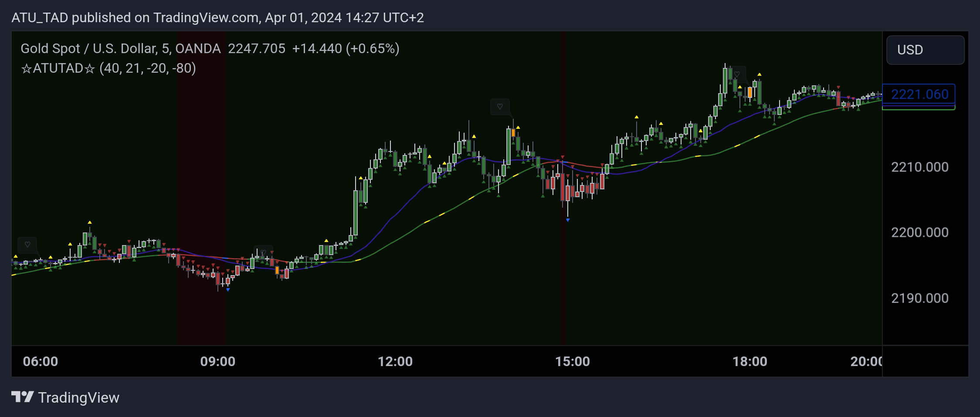Open heart idea bubble near the 06:00 candles
Viewport: 980px width, 417px height.
tap(27, 245)
